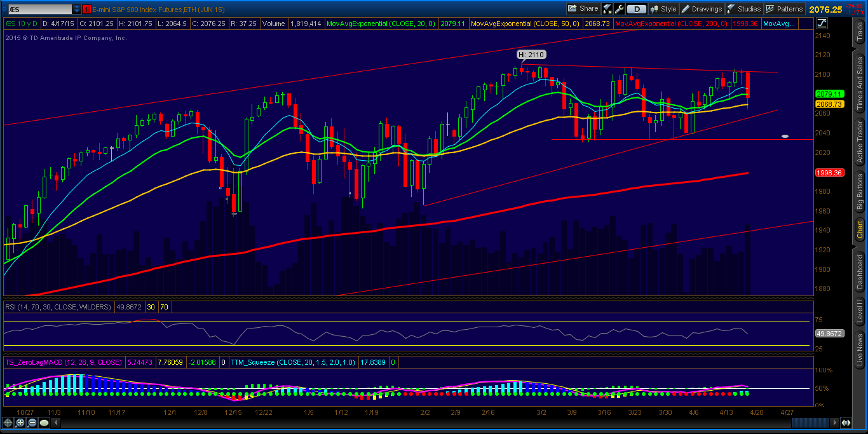Image resolution: width=868 pixels, height=434 pixels.
Task: Click the zoom in magnifier icon
Action: 20,423
